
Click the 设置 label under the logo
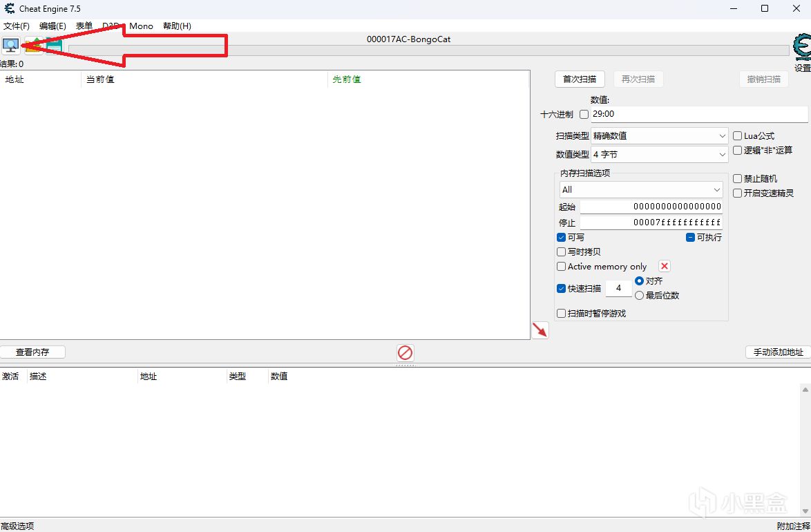pos(803,68)
